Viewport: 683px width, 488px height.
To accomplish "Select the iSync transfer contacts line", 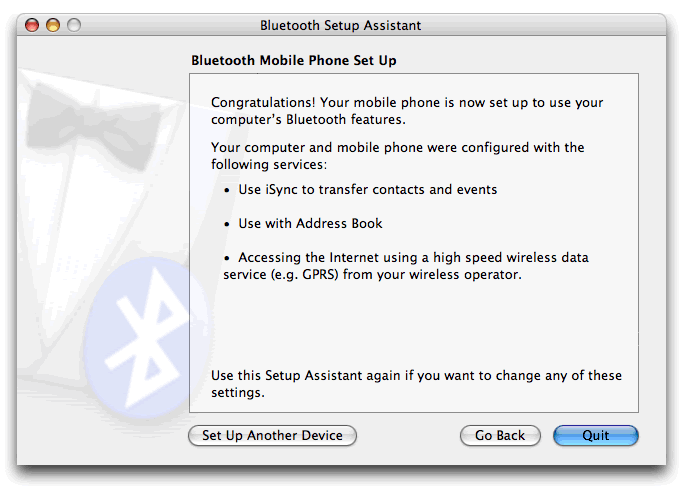I will coord(367,189).
